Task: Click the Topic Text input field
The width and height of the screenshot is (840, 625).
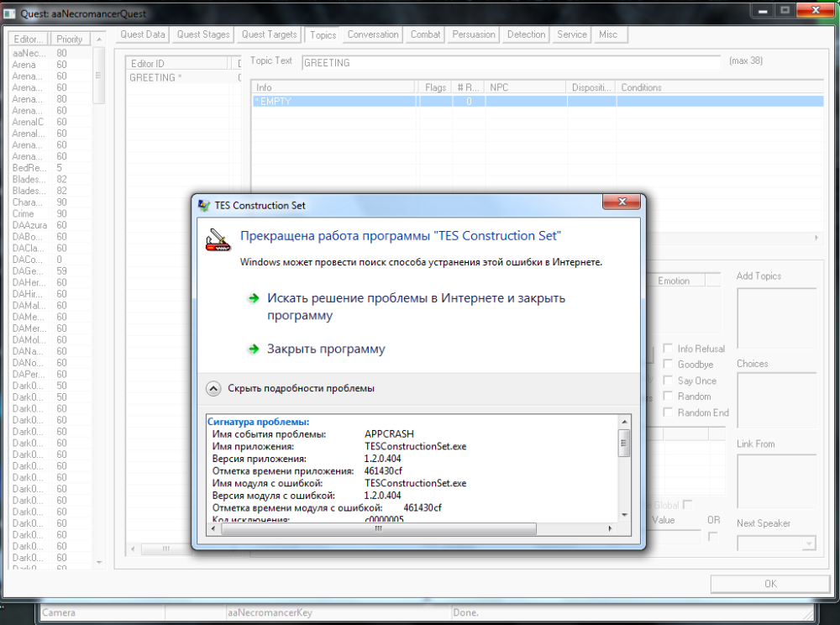Action: [x=511, y=63]
